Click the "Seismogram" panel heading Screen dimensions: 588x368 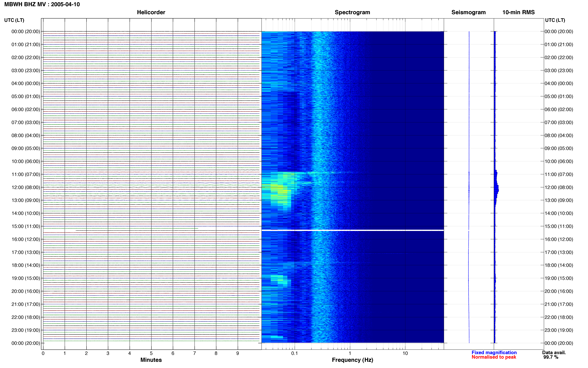(468, 12)
